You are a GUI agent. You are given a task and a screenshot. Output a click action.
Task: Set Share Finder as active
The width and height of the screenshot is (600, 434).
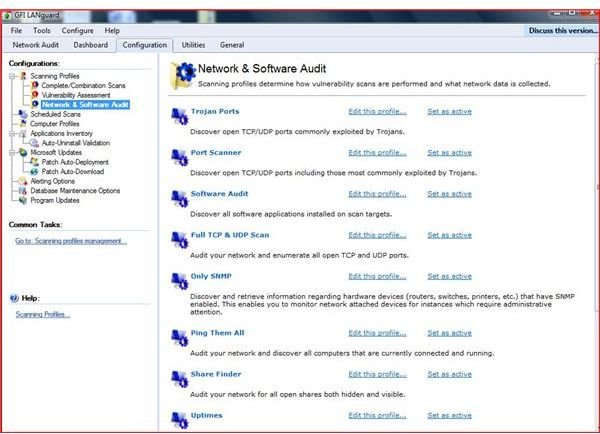tap(449, 374)
